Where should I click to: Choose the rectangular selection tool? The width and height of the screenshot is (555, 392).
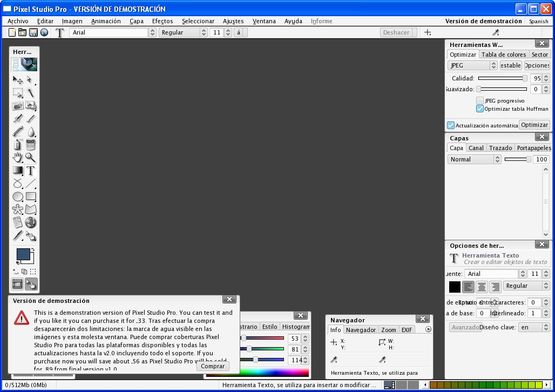click(17, 93)
